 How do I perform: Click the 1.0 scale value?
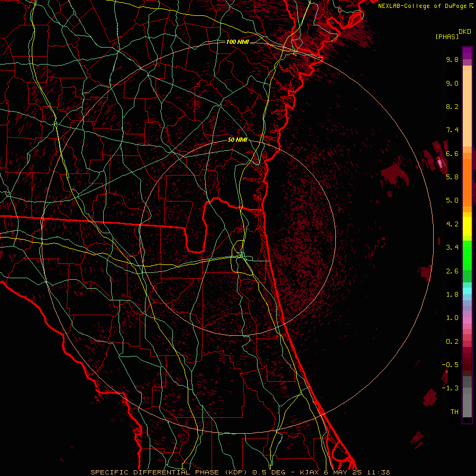(452, 317)
